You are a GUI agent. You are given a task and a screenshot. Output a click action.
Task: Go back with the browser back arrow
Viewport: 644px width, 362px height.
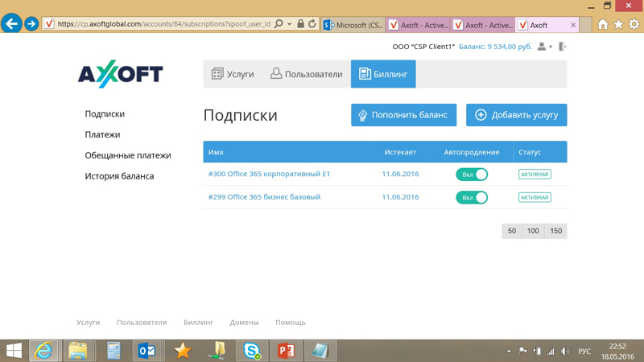pyautogui.click(x=11, y=23)
